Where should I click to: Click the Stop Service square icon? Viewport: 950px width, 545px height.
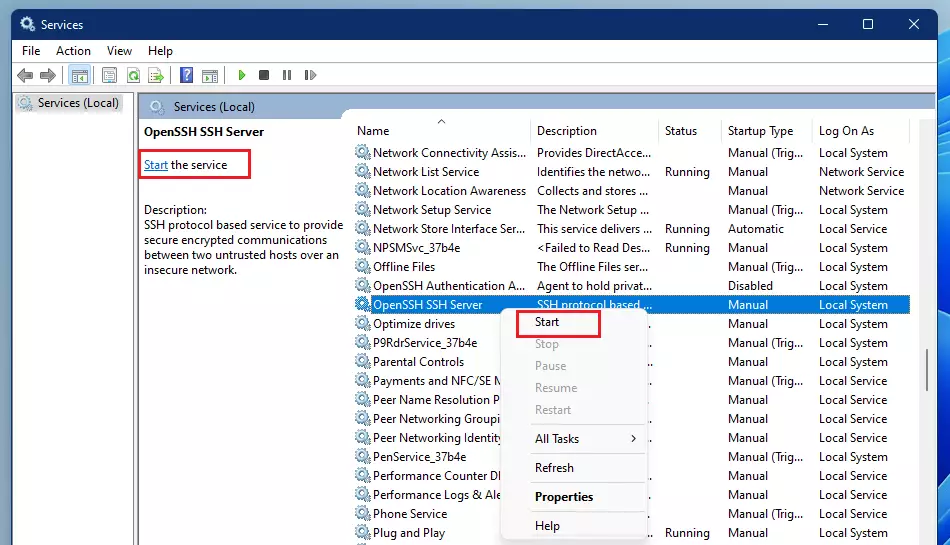264,75
